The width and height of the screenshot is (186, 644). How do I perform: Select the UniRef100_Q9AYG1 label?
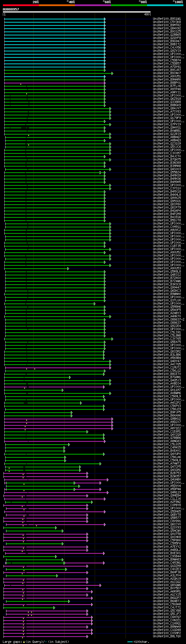coord(167,128)
